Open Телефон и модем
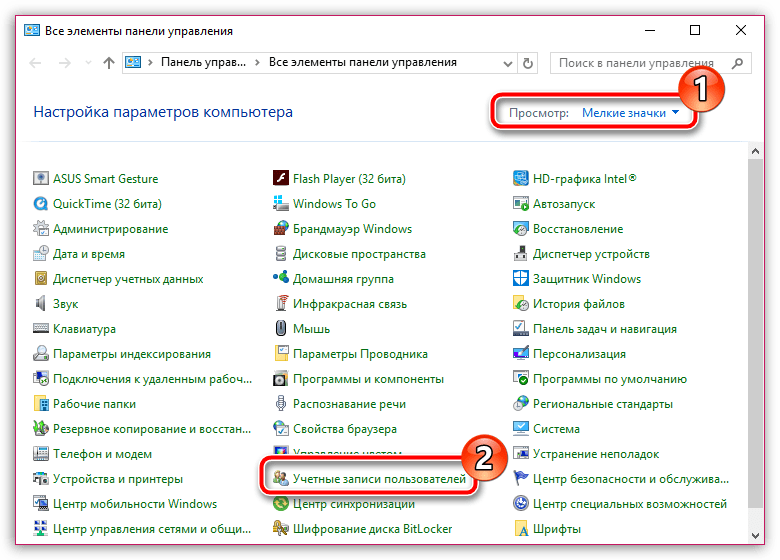This screenshot has width=780, height=560. [x=93, y=454]
